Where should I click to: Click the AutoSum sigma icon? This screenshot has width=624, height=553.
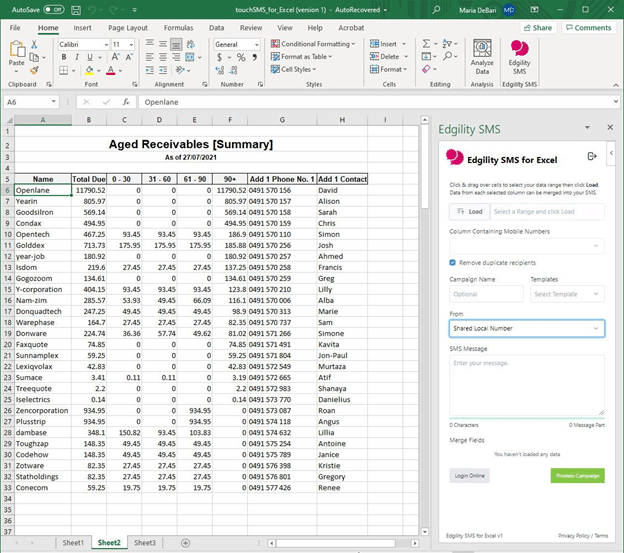[x=426, y=44]
